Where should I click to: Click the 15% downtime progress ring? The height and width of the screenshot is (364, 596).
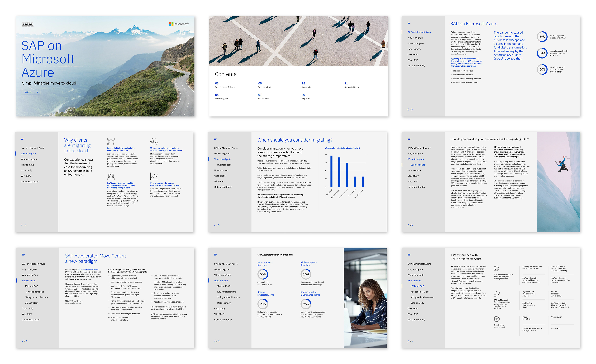tap(306, 274)
